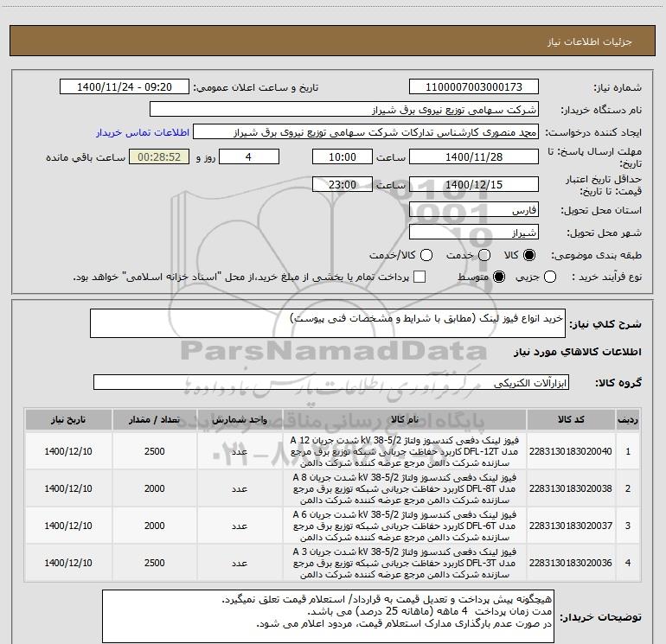Click the DFL-12T fuse link product name
Viewport: 666px width, 644px height.
405,451
